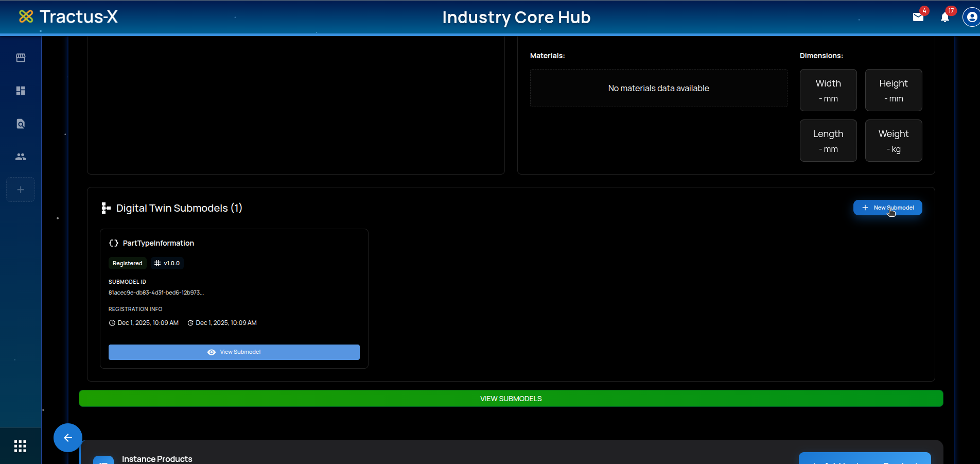Click the plus icon in sidebar
The height and width of the screenshot is (464, 980).
pos(21,190)
